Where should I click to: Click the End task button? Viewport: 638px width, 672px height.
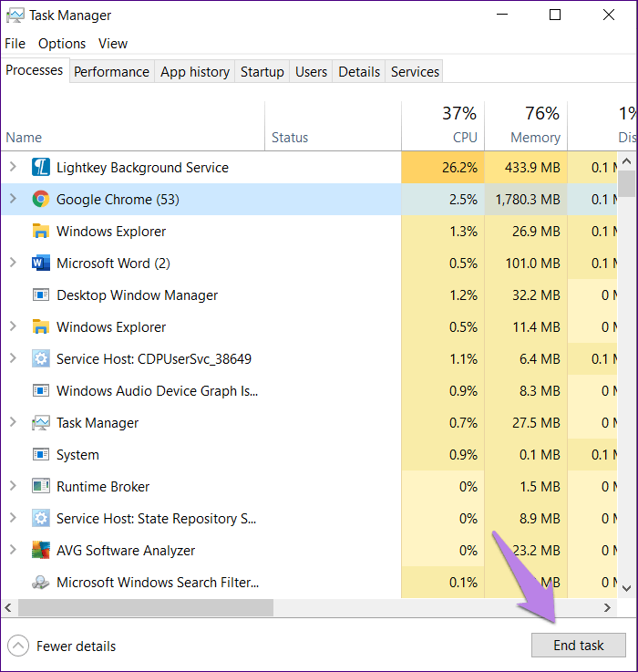pos(579,645)
